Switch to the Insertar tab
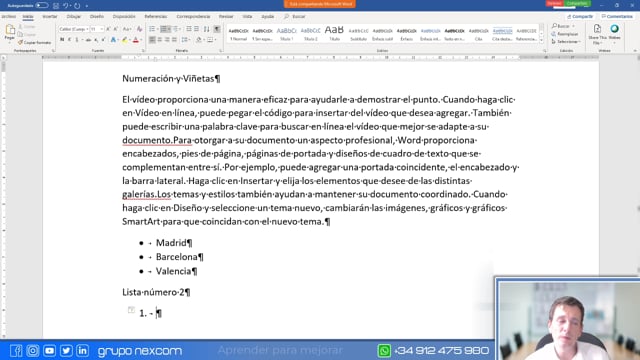The width and height of the screenshot is (640, 360). 50,16
